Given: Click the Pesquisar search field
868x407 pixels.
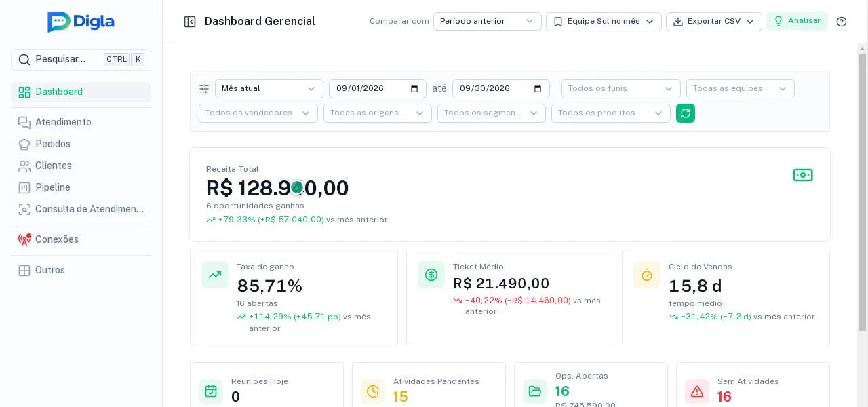Looking at the screenshot, I should [81, 60].
